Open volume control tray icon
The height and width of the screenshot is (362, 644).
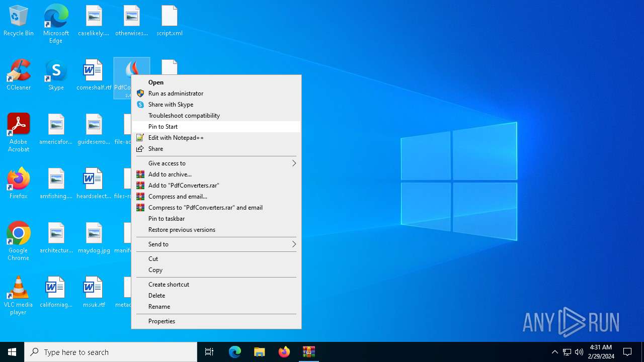(x=579, y=352)
